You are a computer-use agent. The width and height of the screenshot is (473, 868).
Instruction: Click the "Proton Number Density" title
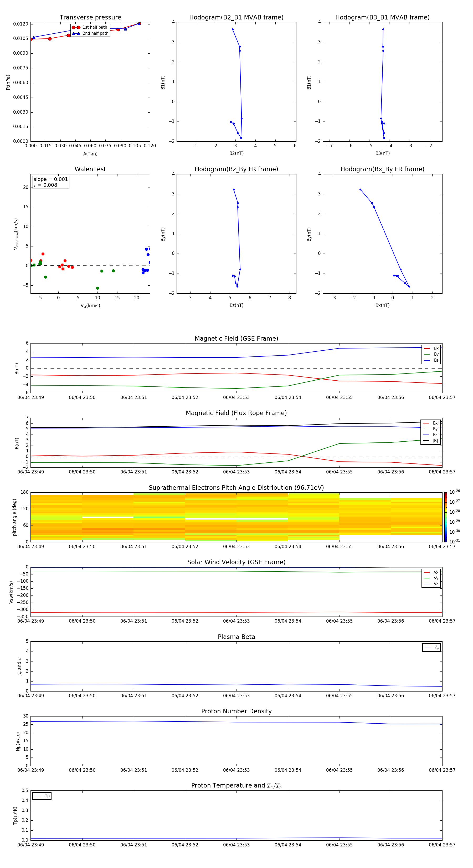pyautogui.click(x=236, y=711)
